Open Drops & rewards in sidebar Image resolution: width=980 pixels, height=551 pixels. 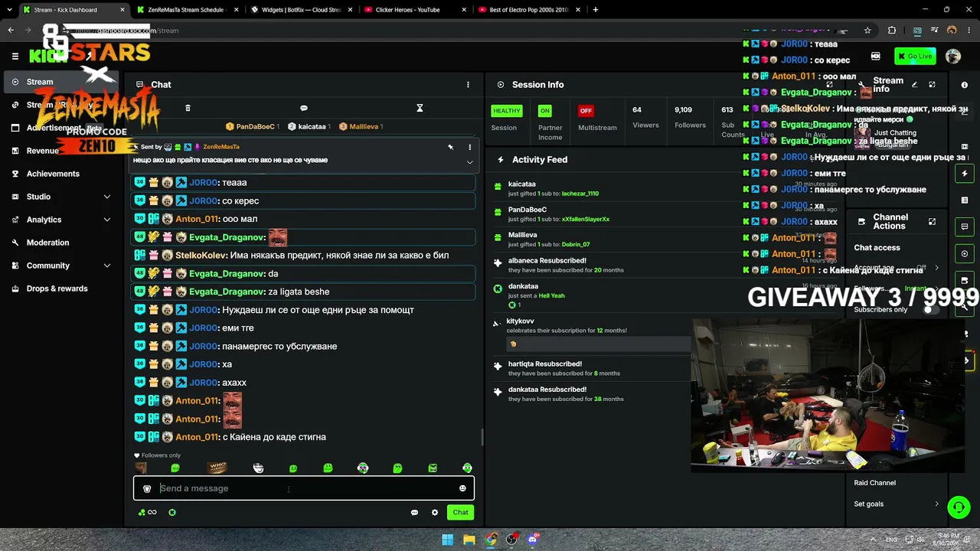click(57, 289)
